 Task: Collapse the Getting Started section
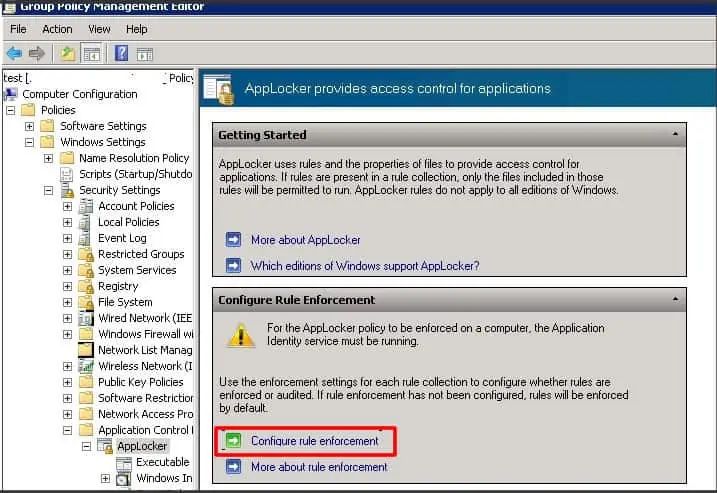[675, 134]
